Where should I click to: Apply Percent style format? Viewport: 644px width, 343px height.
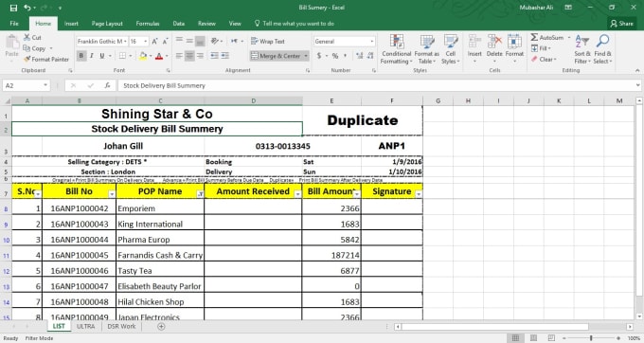[x=335, y=56]
